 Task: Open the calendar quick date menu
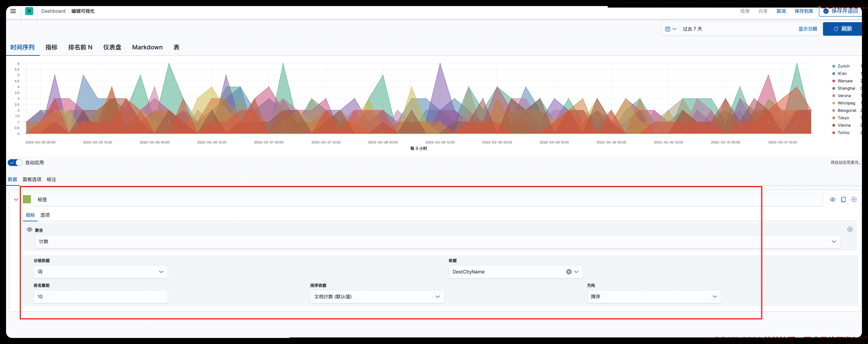[x=671, y=29]
